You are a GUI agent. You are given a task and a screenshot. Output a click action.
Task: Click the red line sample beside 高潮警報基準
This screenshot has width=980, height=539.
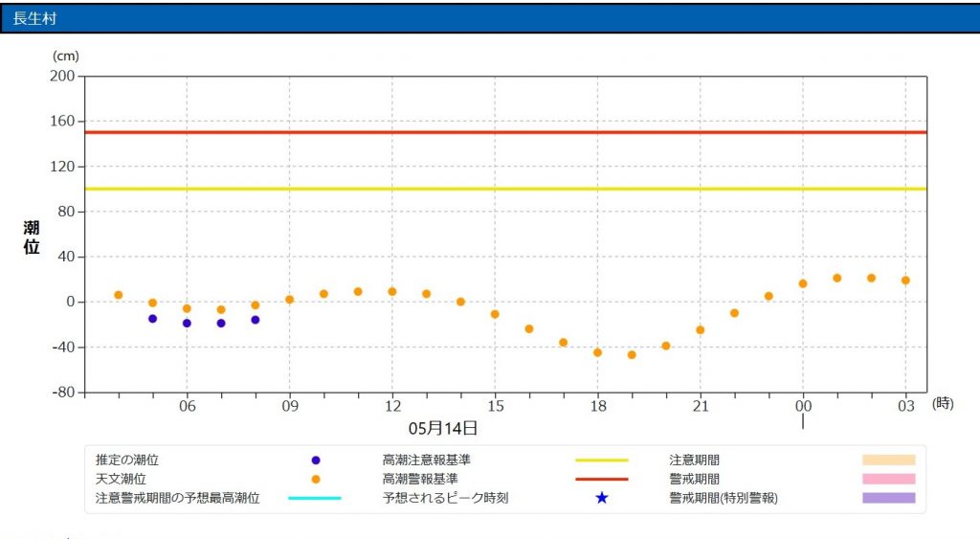pos(601,479)
